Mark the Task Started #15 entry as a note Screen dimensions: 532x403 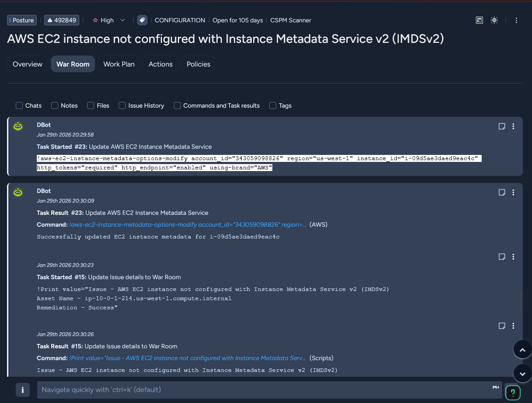point(502,257)
